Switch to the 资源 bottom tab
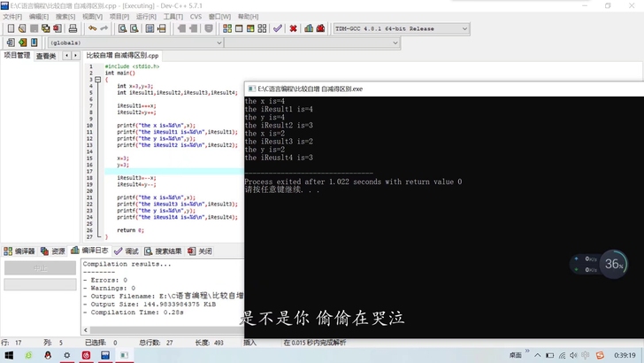 [x=53, y=251]
